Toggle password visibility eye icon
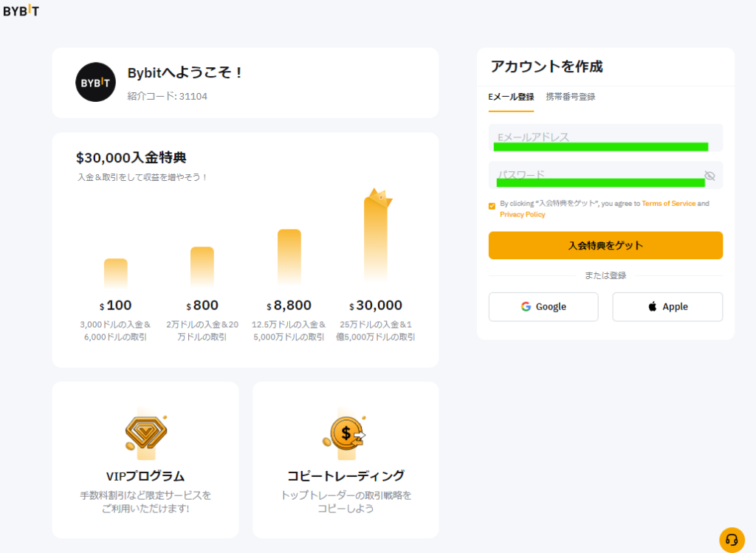The width and height of the screenshot is (756, 553). click(x=709, y=176)
